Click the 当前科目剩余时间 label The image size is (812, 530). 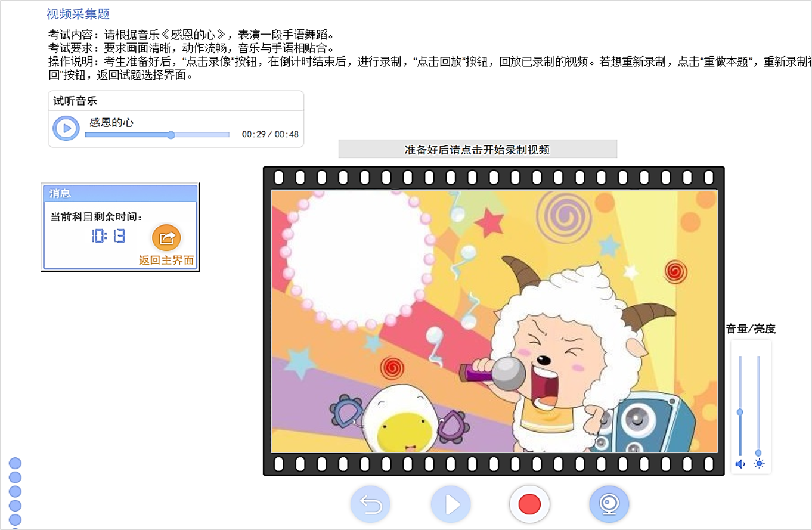(x=97, y=216)
